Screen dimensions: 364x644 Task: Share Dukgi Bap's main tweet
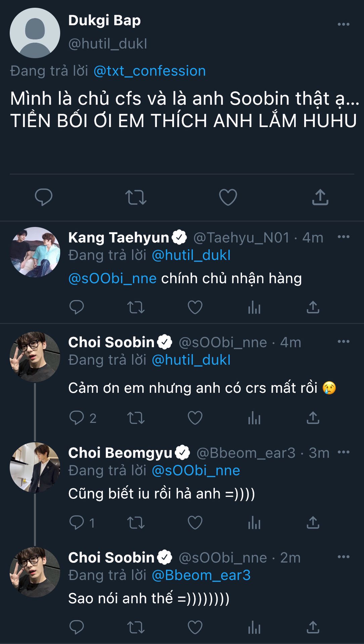click(x=320, y=197)
